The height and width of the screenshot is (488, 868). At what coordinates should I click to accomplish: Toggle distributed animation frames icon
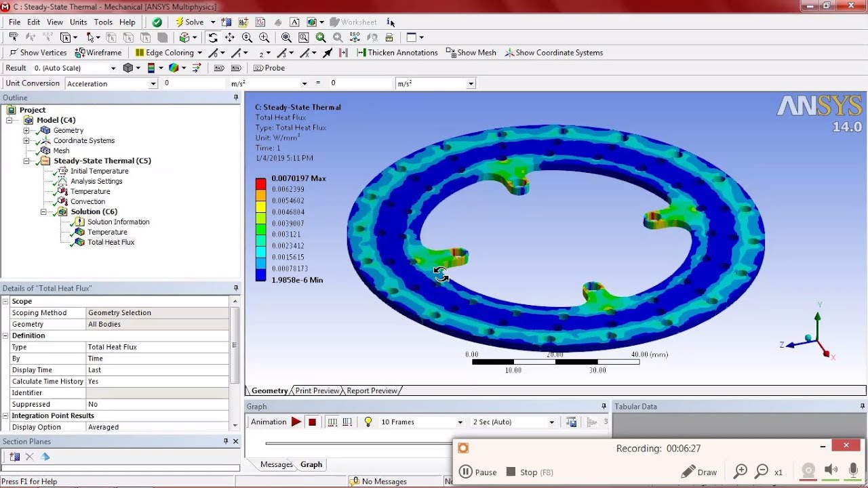[x=332, y=422]
